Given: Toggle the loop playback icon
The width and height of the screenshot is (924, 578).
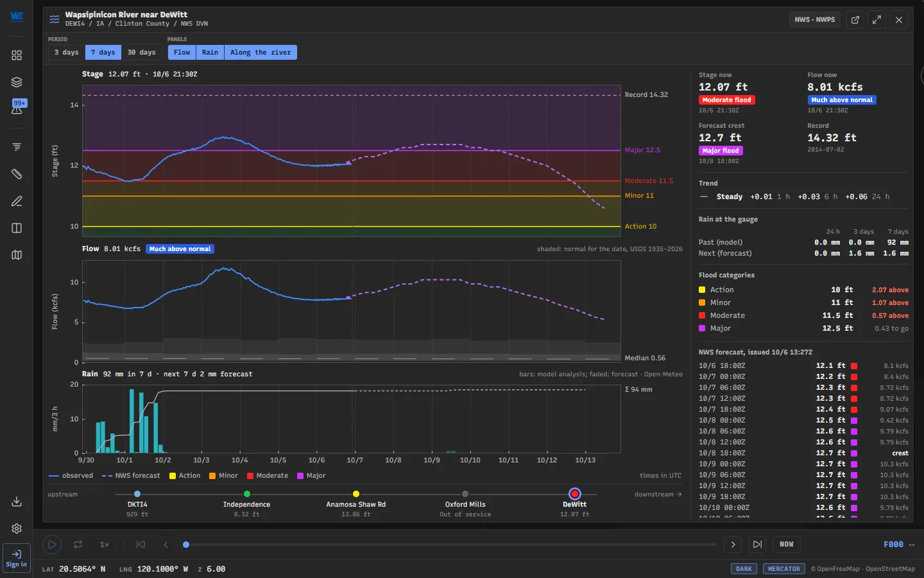Looking at the screenshot, I should [x=78, y=545].
